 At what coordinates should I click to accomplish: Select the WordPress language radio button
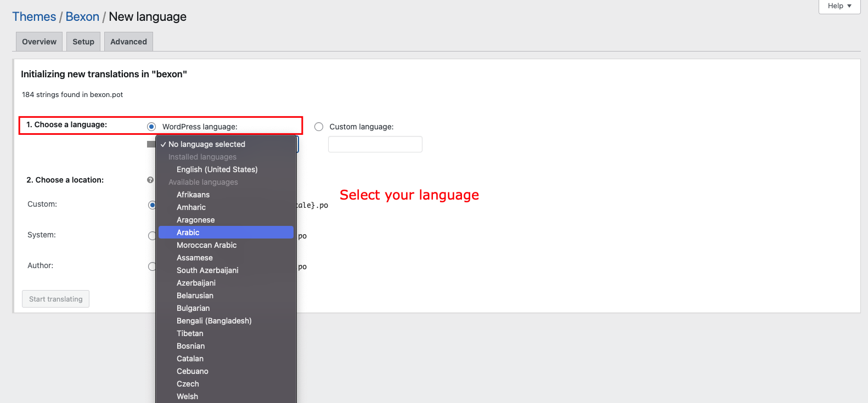click(151, 127)
